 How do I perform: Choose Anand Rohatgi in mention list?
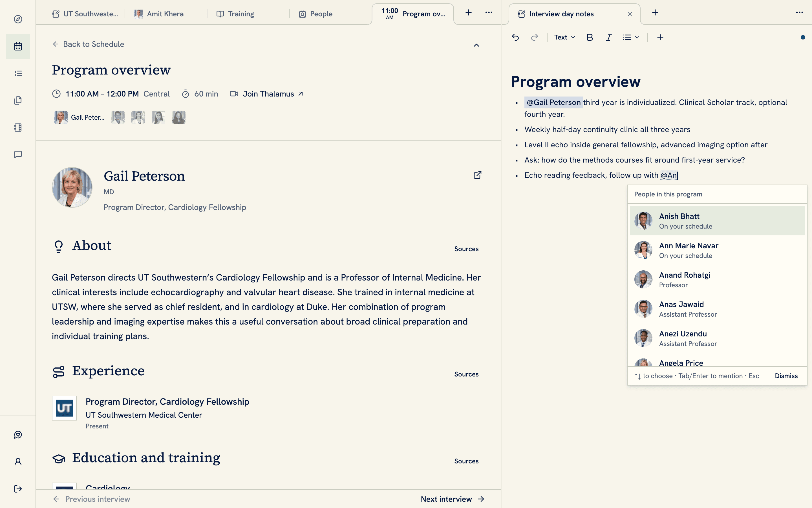click(x=717, y=279)
